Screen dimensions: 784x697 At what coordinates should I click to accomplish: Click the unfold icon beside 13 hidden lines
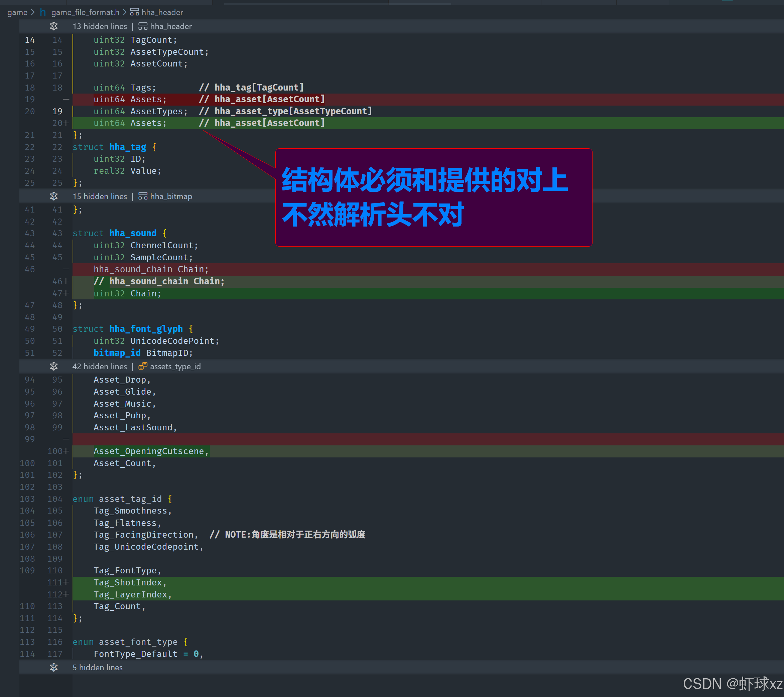pos(54,26)
